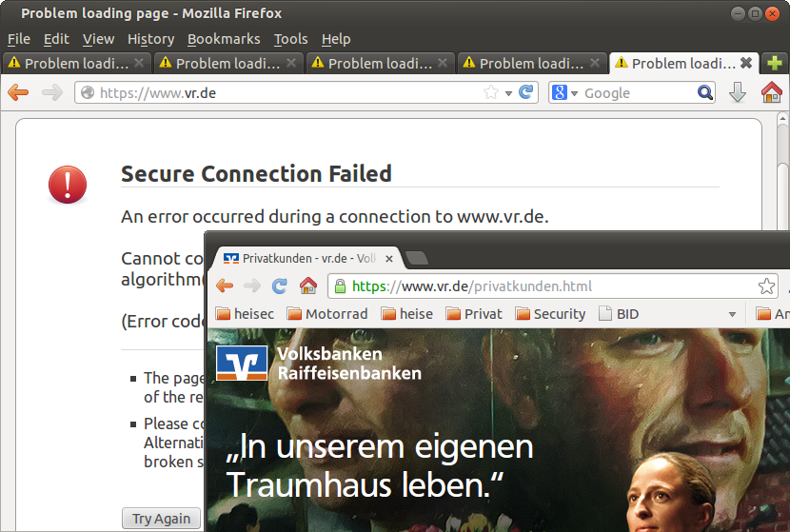Minimize the Firefox window
Image resolution: width=790 pixels, height=532 pixels.
click(x=738, y=13)
